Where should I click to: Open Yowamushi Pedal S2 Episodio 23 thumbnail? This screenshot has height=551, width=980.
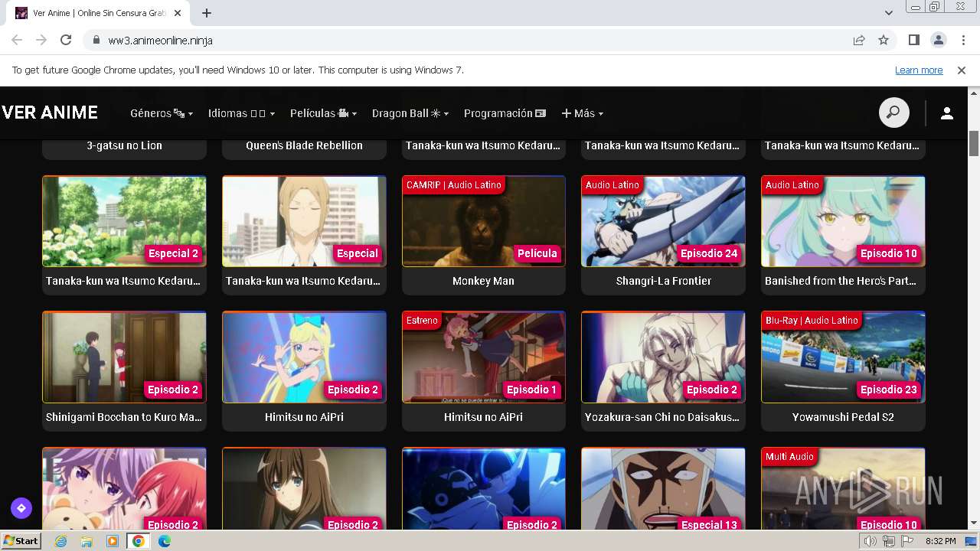tap(843, 357)
